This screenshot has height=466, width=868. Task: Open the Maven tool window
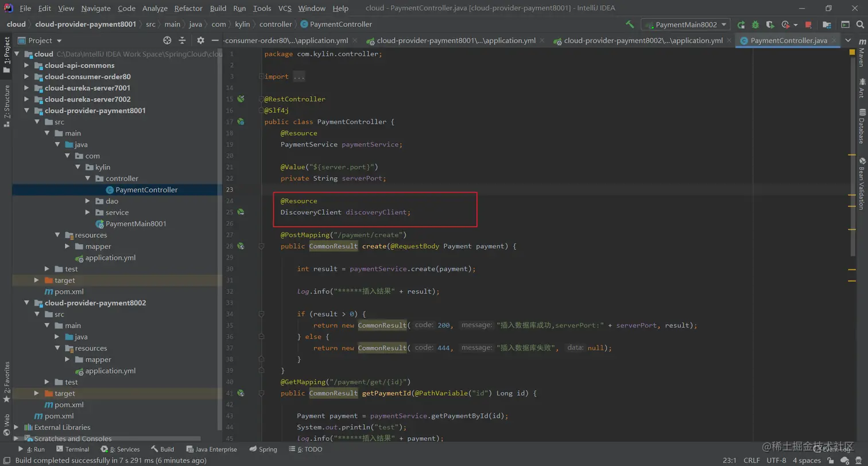pos(862,53)
